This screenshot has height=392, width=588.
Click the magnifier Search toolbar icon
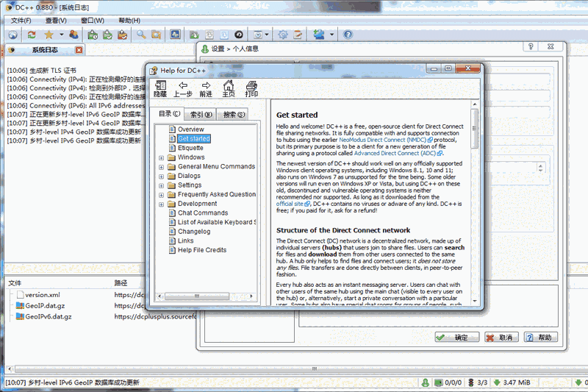point(141,35)
